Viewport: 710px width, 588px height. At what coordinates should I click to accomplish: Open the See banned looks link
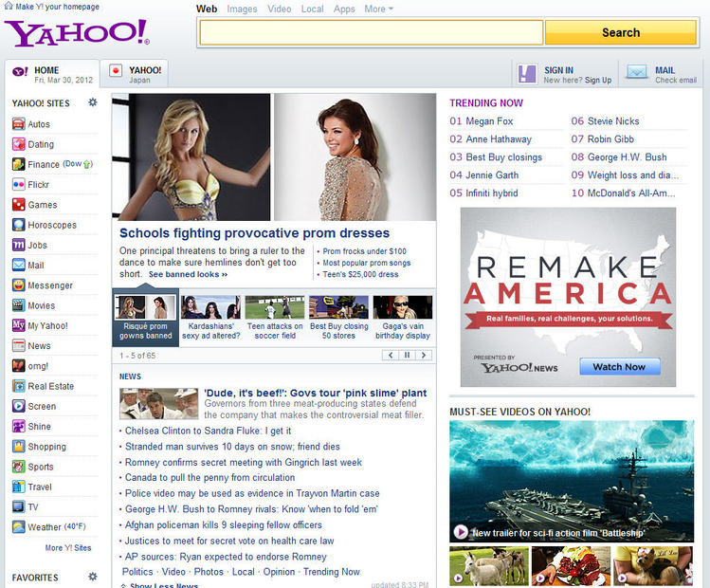[x=188, y=274]
